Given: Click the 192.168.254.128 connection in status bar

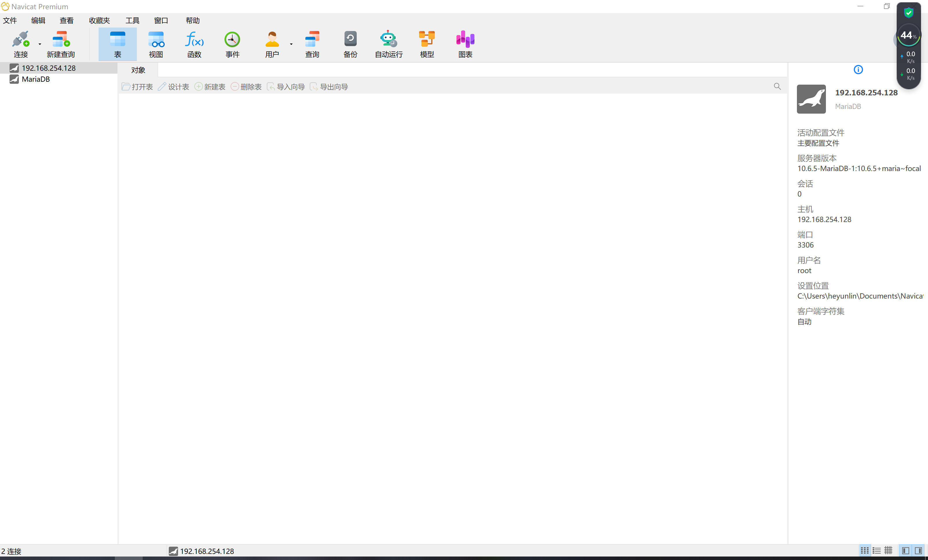Looking at the screenshot, I should tap(202, 551).
